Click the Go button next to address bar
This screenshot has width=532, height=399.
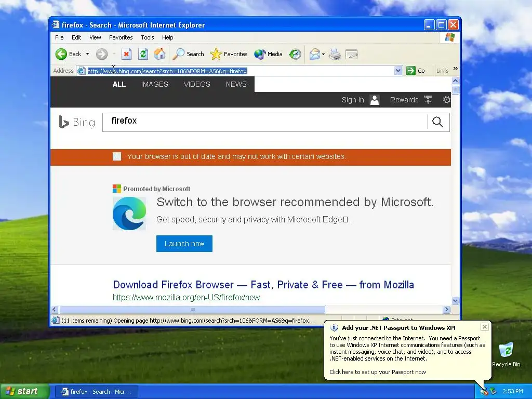416,71
